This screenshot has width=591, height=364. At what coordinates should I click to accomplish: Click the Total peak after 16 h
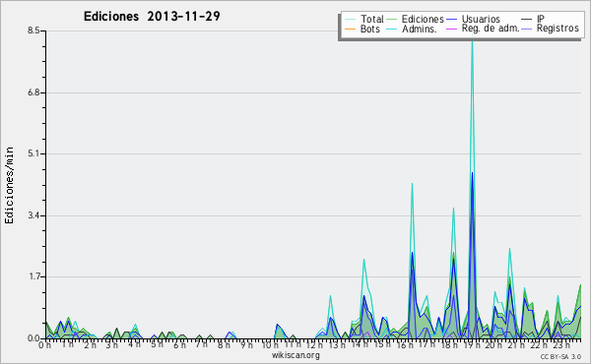[x=412, y=184]
